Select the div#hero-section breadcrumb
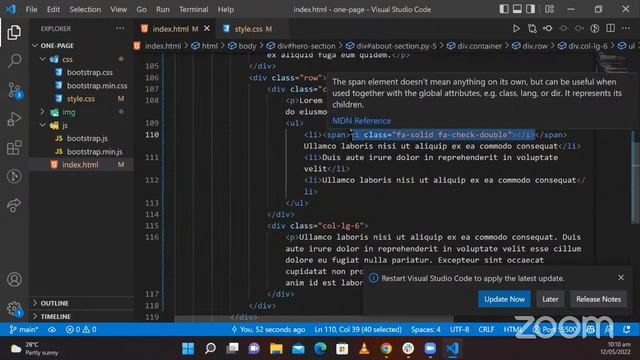The width and height of the screenshot is (640, 360). click(301, 46)
